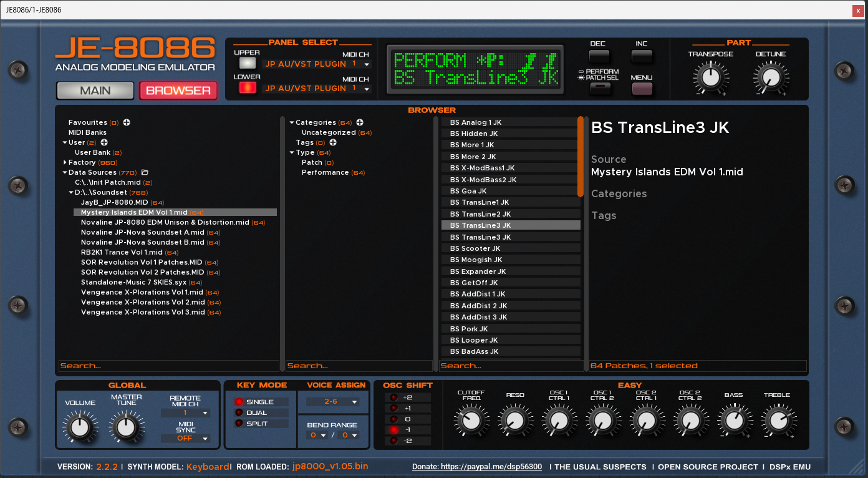Click the MASTER TUNE knob
The width and height of the screenshot is (868, 478).
(x=126, y=427)
